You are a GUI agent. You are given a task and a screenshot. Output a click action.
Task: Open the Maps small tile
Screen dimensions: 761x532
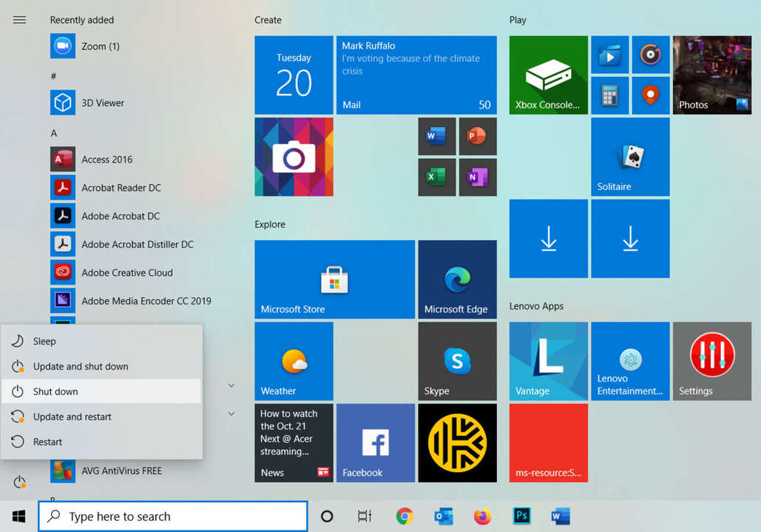pyautogui.click(x=650, y=95)
